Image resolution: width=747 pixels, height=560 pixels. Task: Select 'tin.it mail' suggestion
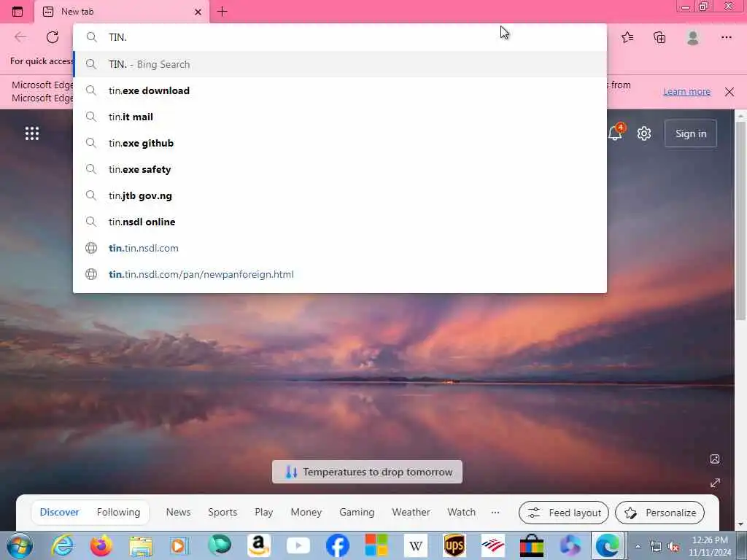340,117
